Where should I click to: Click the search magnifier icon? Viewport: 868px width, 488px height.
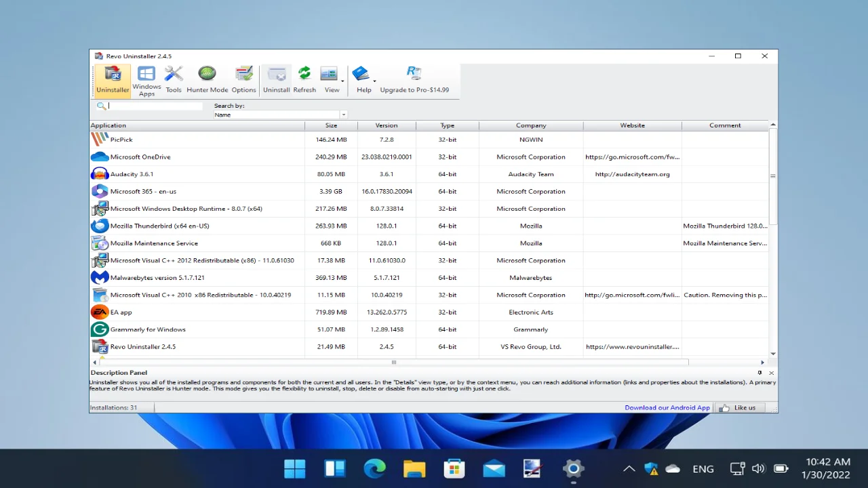101,106
